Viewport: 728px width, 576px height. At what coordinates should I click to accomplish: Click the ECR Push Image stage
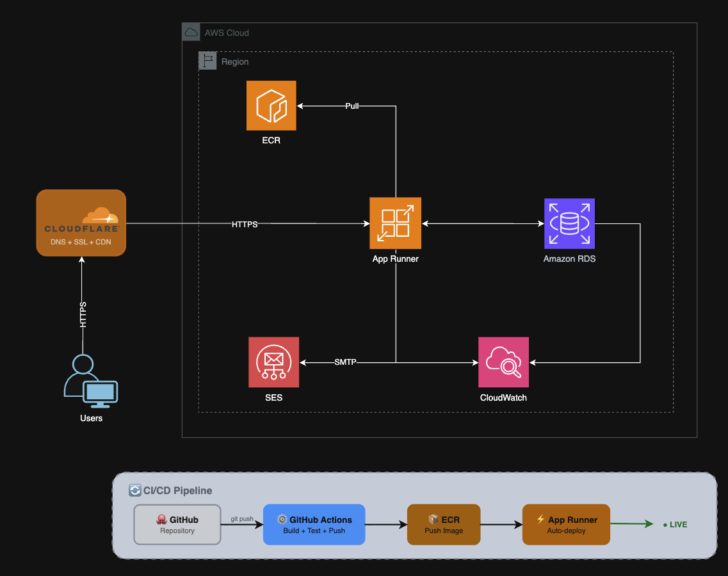(x=444, y=524)
